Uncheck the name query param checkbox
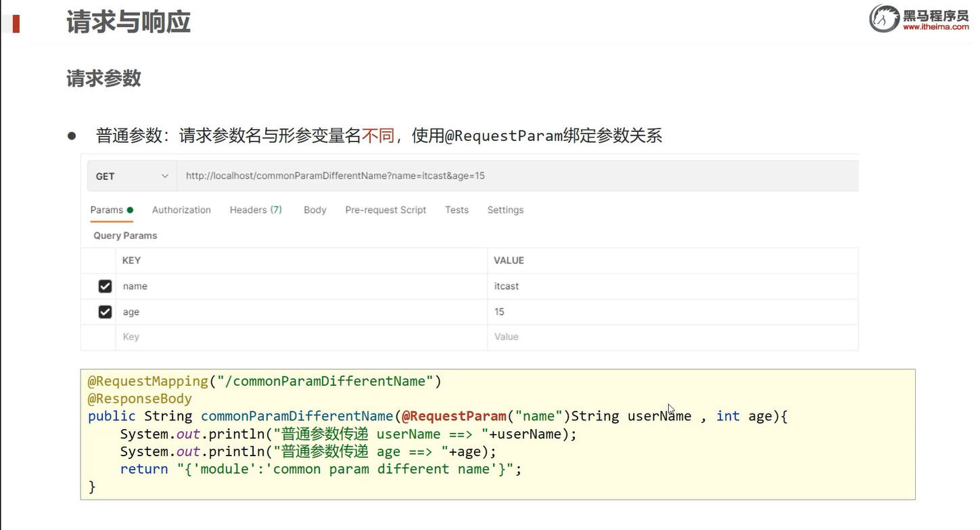 [105, 286]
